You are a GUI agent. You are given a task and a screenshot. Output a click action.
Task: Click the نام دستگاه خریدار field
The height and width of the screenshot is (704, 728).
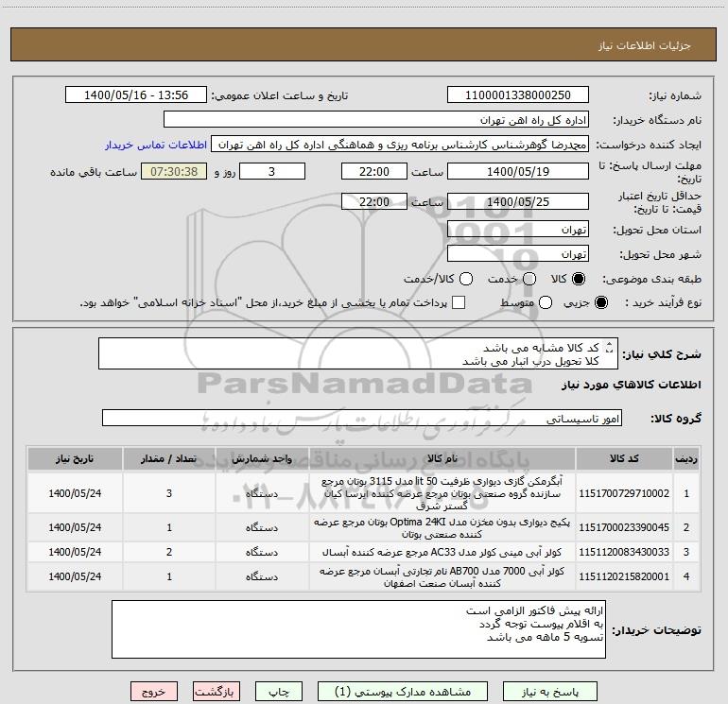pos(376,119)
